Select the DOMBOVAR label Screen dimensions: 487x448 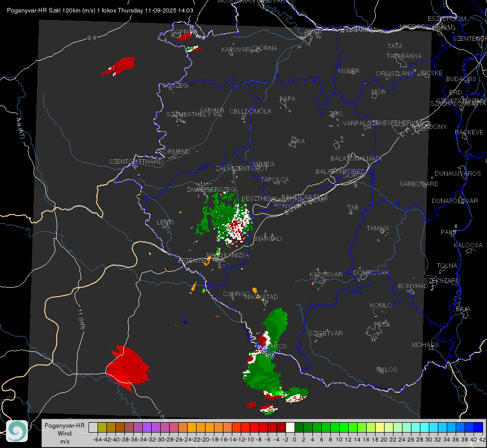click(371, 273)
